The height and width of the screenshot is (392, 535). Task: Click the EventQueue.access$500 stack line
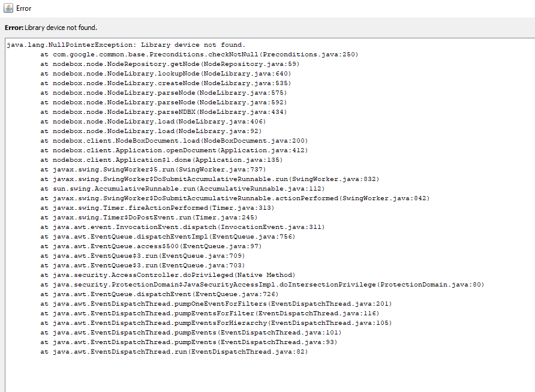point(151,246)
